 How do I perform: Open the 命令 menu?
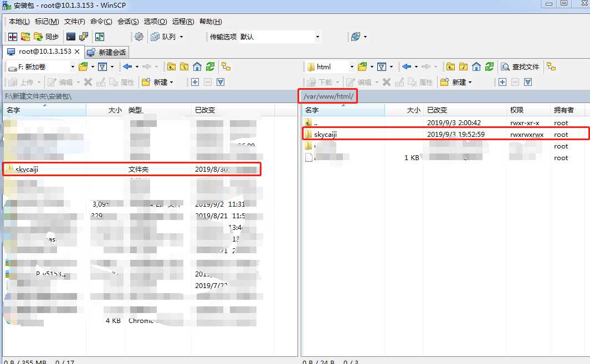(101, 22)
